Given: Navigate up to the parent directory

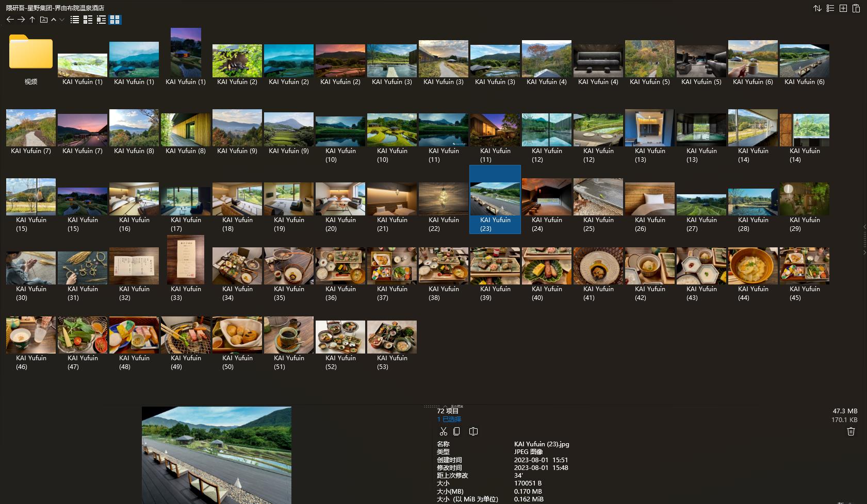Looking at the screenshot, I should pyautogui.click(x=32, y=20).
